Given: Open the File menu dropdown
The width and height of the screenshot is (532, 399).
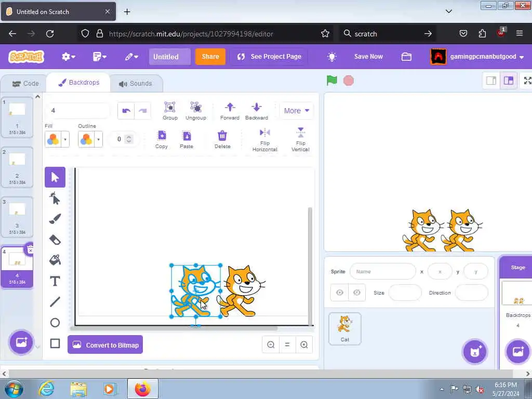Looking at the screenshot, I should [99, 57].
